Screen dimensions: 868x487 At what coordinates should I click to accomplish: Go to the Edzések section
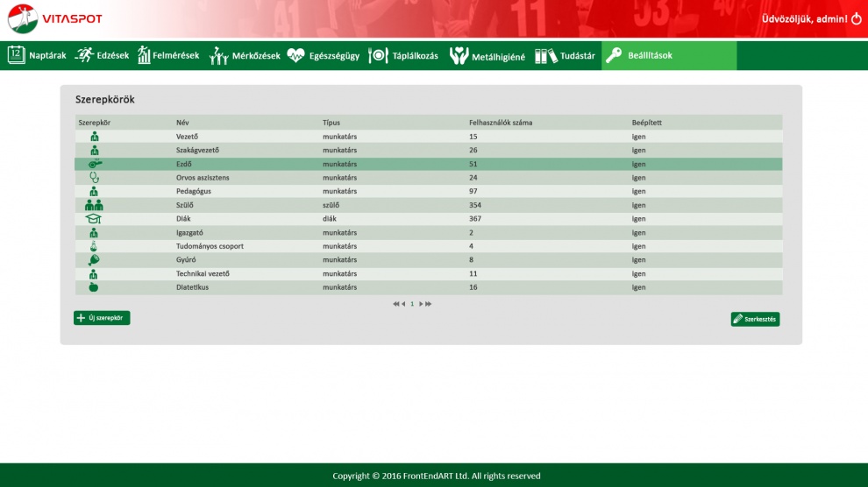tap(103, 55)
